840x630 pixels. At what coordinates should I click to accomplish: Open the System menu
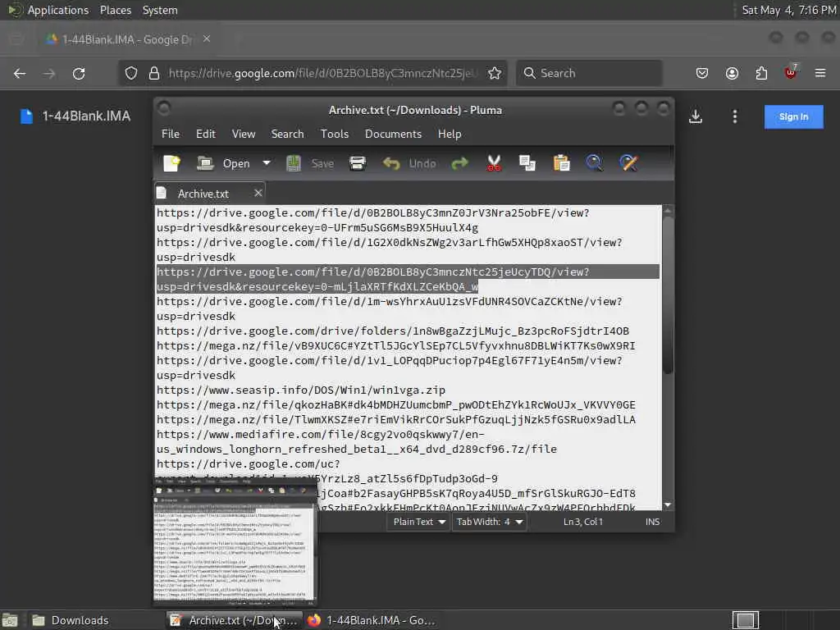[x=160, y=10]
